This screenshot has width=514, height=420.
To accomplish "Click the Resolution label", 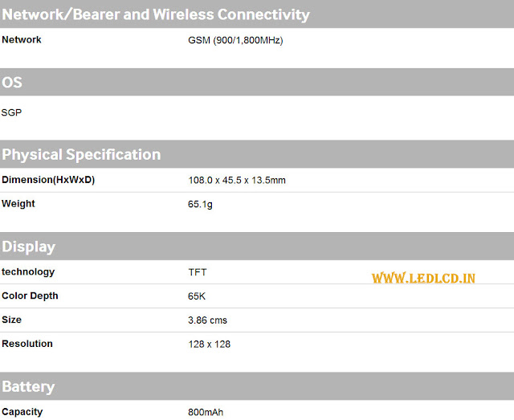I will click(x=27, y=344).
